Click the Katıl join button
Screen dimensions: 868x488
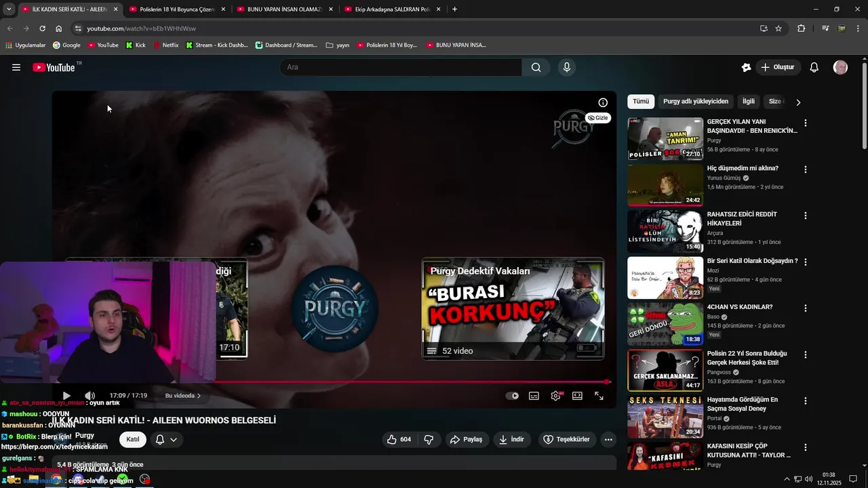coord(133,439)
